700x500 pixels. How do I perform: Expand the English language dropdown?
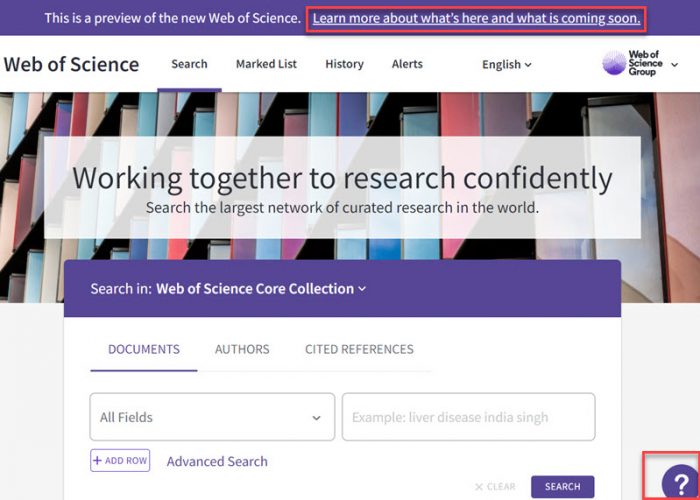pos(507,64)
